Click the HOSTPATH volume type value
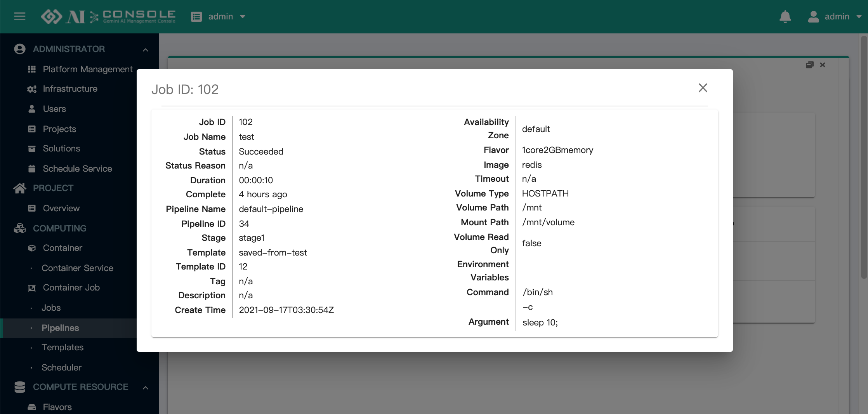This screenshot has width=868, height=414. click(545, 193)
